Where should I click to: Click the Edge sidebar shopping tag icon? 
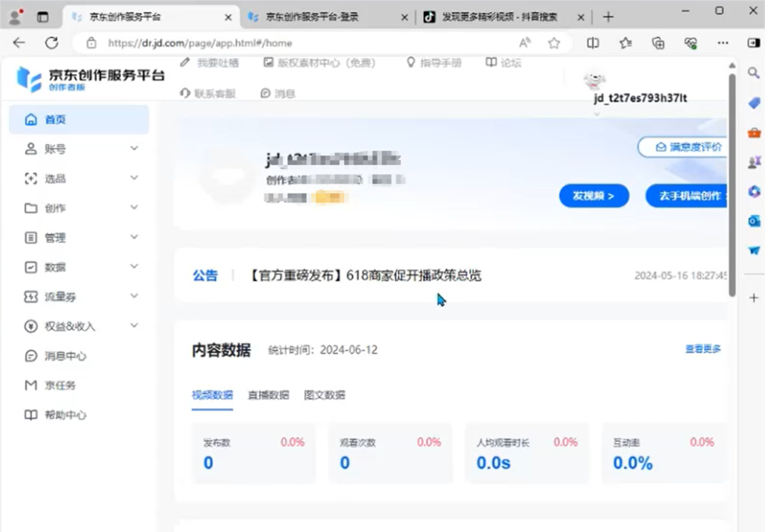coord(754,103)
